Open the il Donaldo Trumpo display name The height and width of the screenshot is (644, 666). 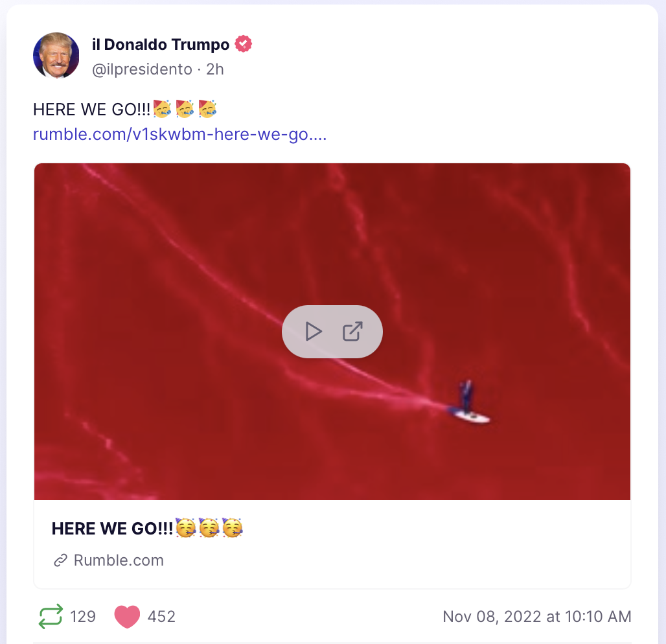[x=161, y=44]
